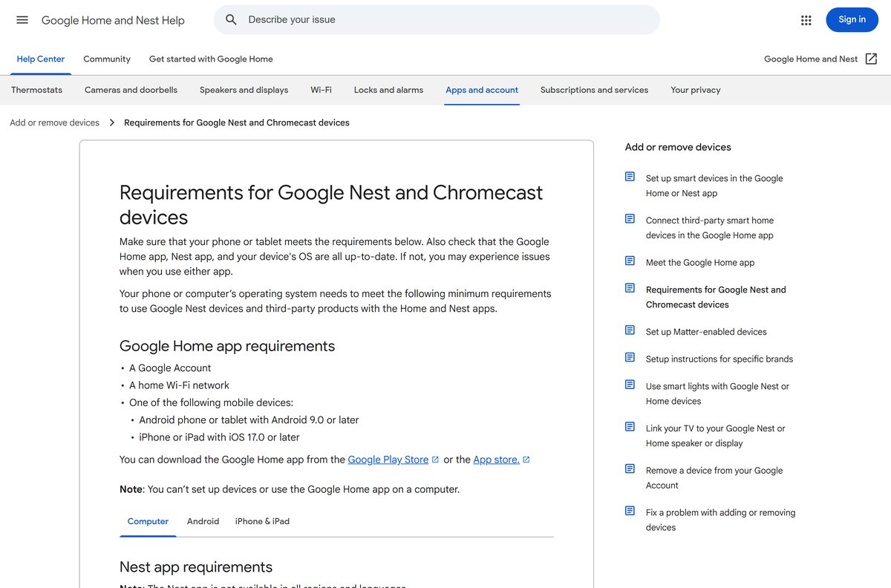The image size is (891, 588).
Task: Open 'Connect third-party smart home devices' article
Action: pos(710,228)
